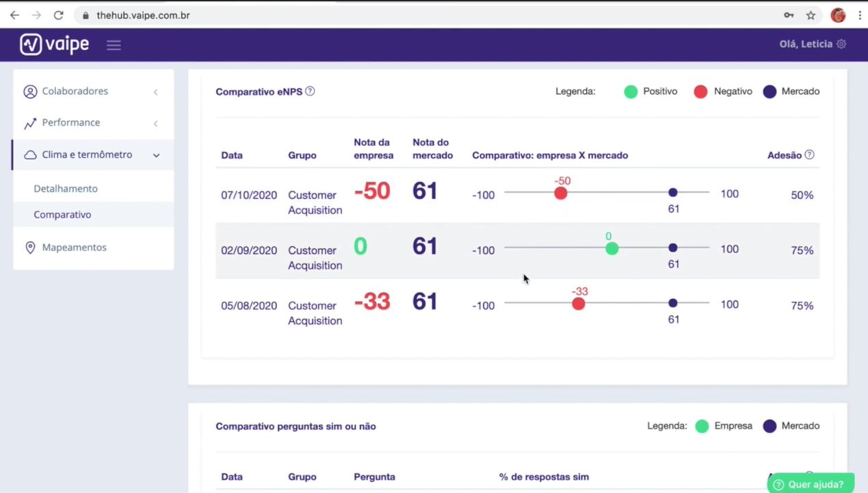Open the Quer ajuda? chat button
868x493 pixels.
(x=809, y=483)
